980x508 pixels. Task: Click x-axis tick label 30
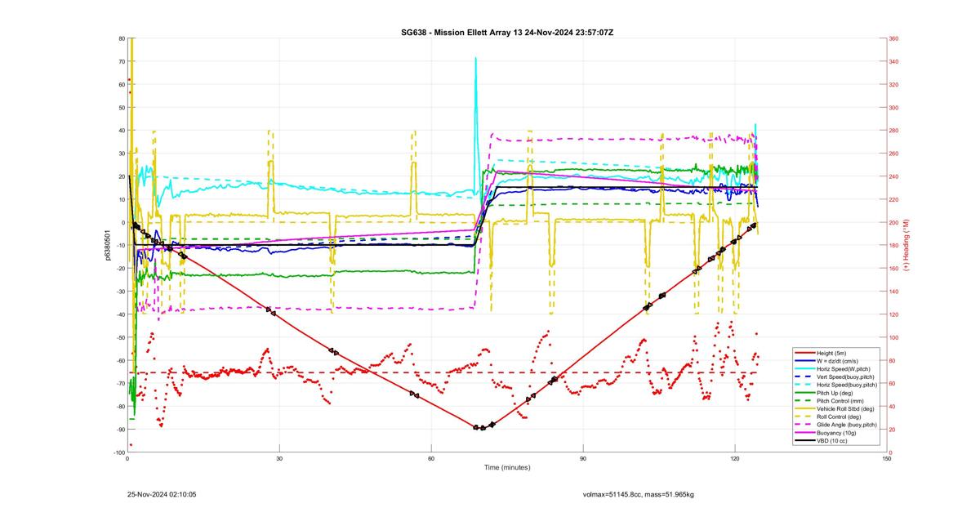tap(279, 459)
